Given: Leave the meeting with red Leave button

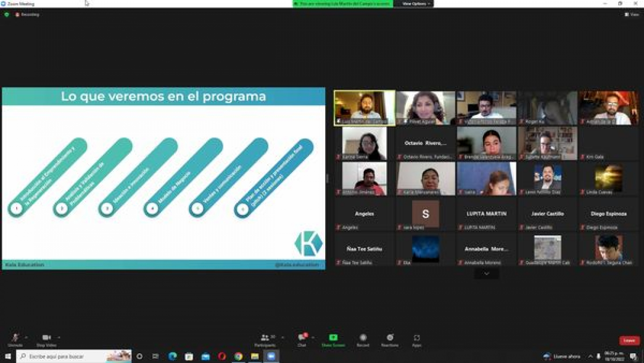Looking at the screenshot, I should click(x=629, y=340).
